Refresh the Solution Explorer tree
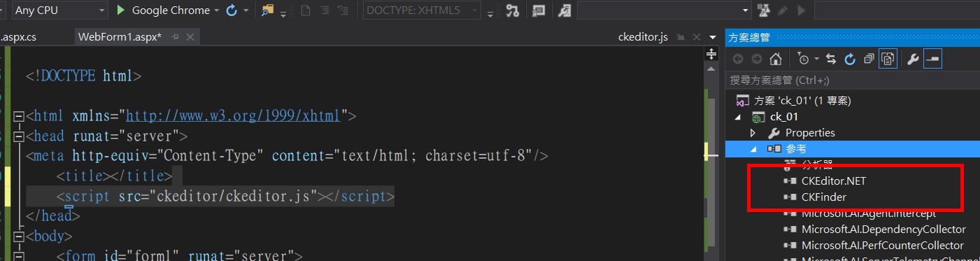This screenshot has height=261, width=980. click(x=851, y=59)
